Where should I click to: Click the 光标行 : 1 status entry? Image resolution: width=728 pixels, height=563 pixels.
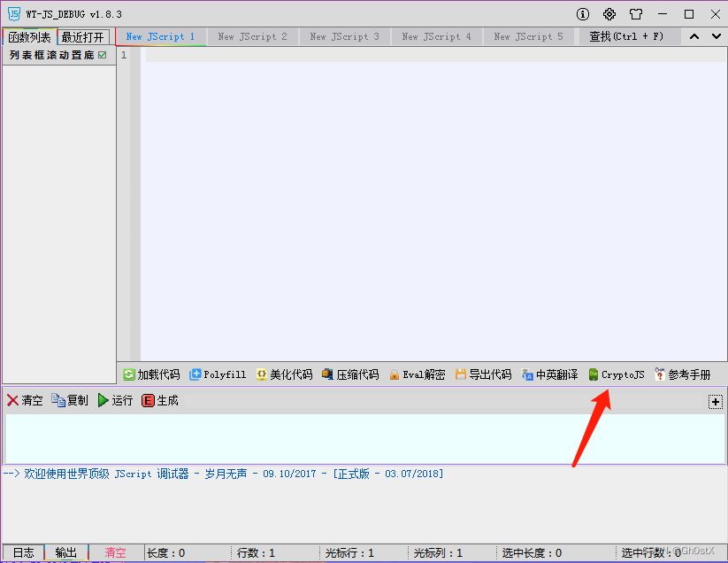(349, 552)
